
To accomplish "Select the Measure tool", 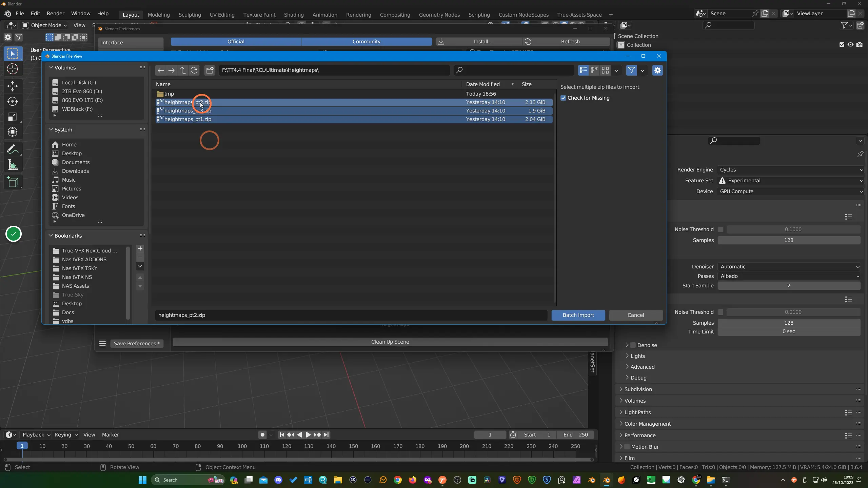I will [13, 165].
